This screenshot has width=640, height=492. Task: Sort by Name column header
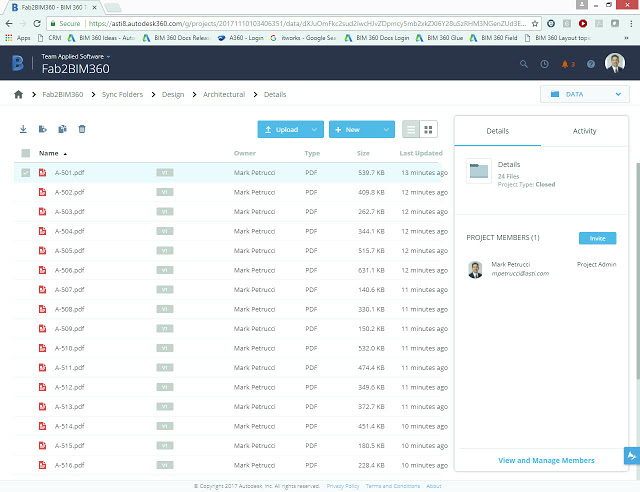52,153
